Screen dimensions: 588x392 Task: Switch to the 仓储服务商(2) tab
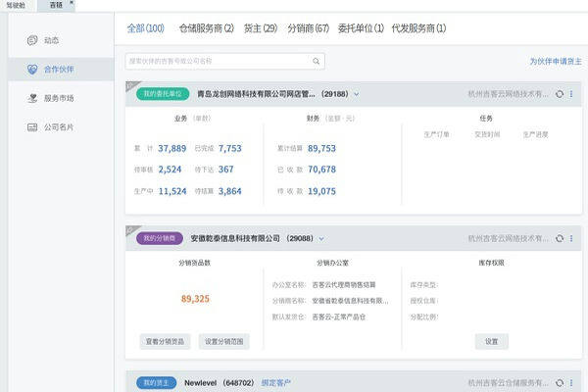tap(206, 28)
